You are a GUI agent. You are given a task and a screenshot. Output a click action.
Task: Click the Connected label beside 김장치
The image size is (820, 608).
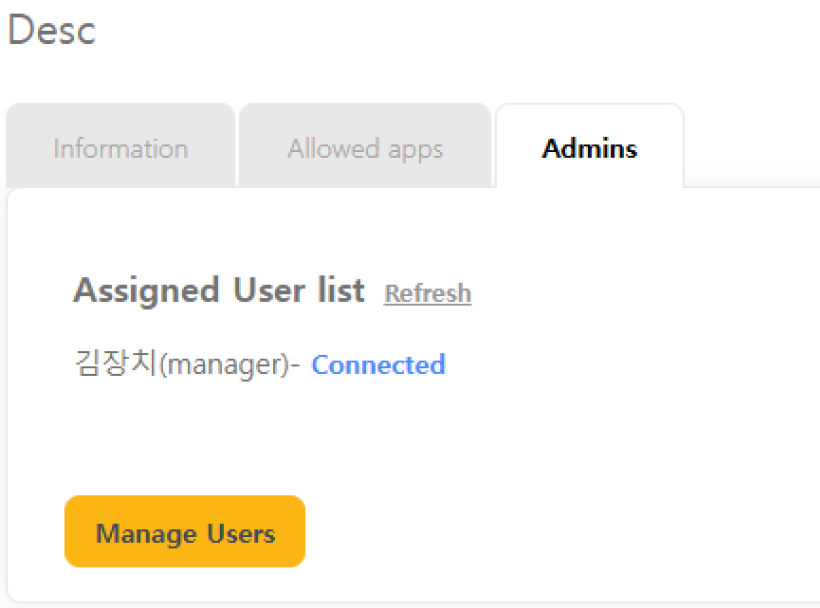coord(378,365)
